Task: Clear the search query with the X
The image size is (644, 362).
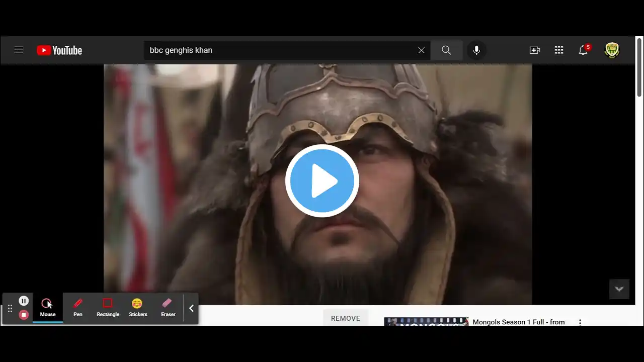Action: [421, 50]
